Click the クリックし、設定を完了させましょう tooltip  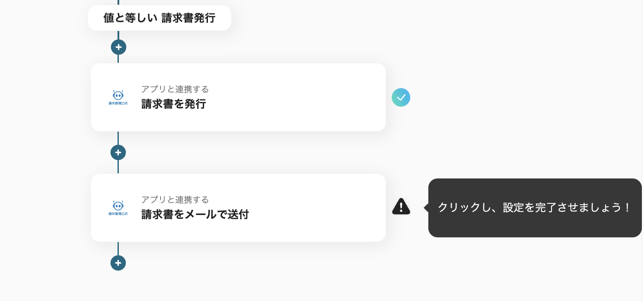(x=535, y=208)
